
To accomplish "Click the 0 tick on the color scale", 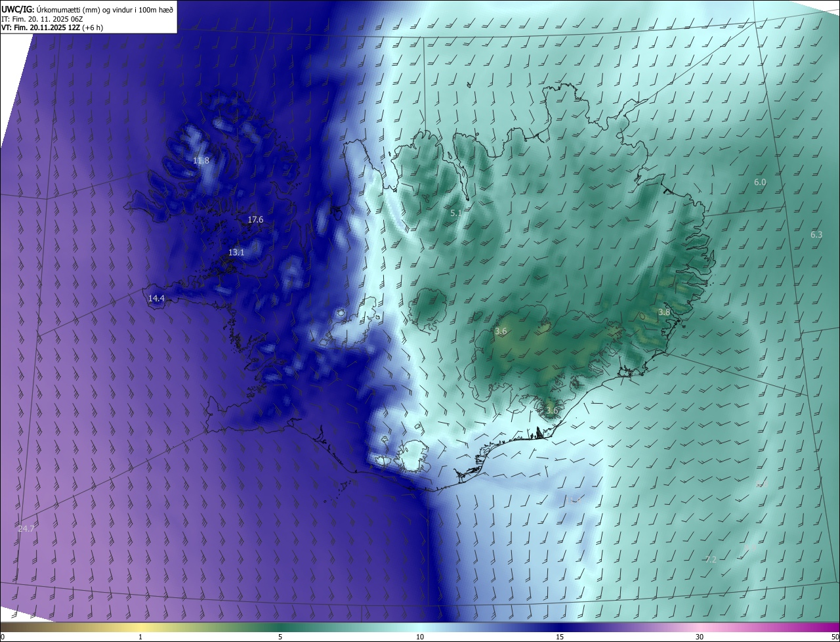I will (3, 637).
